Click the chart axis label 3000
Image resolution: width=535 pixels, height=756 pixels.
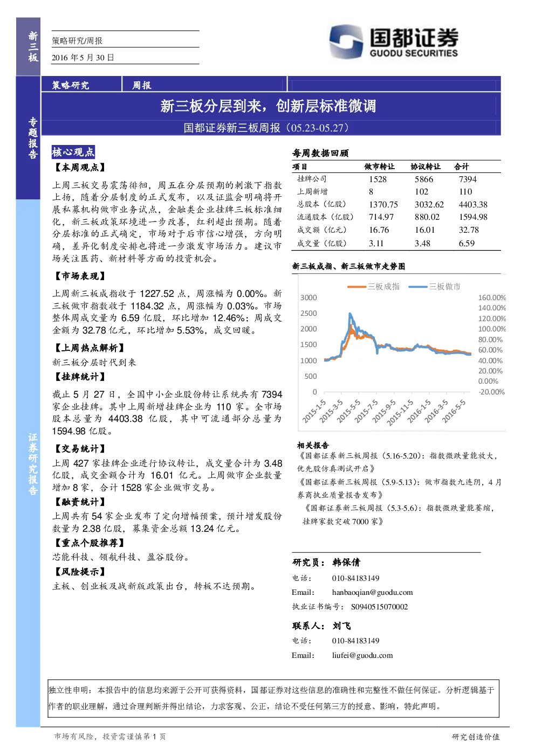click(x=308, y=297)
